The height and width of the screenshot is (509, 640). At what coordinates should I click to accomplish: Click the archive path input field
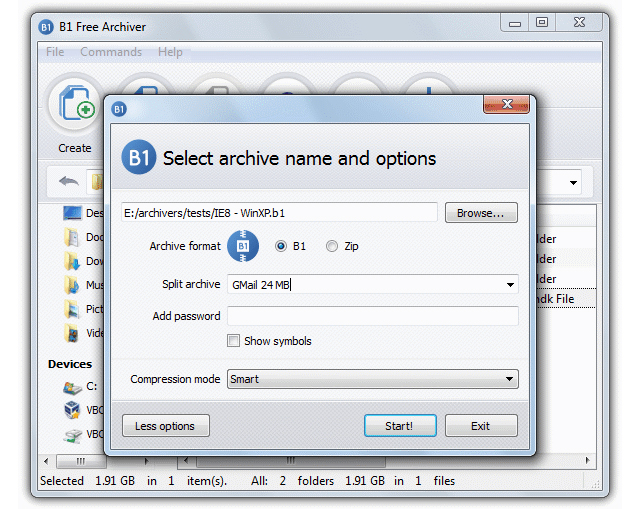pyautogui.click(x=280, y=213)
